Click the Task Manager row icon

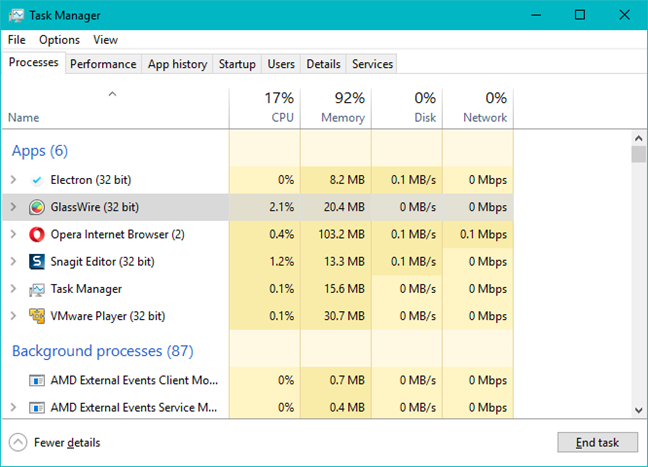37,289
